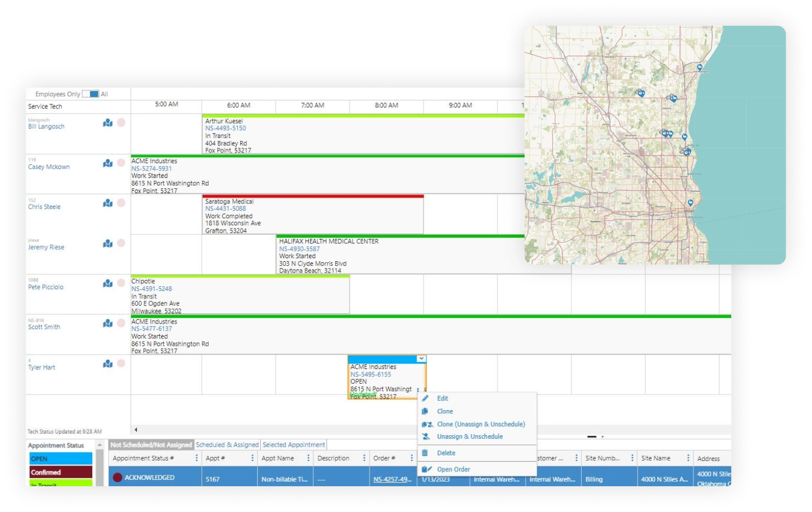Switch to Not Scheduled/Not Assigned tab

[x=151, y=445]
